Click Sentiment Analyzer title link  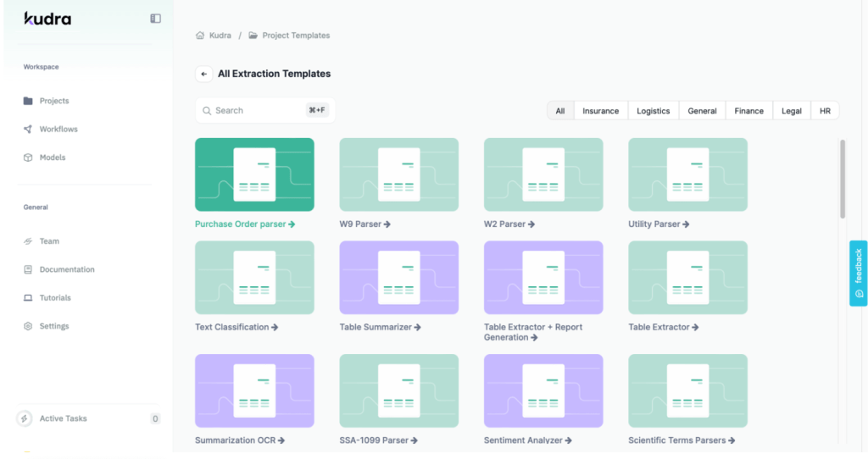coord(523,440)
